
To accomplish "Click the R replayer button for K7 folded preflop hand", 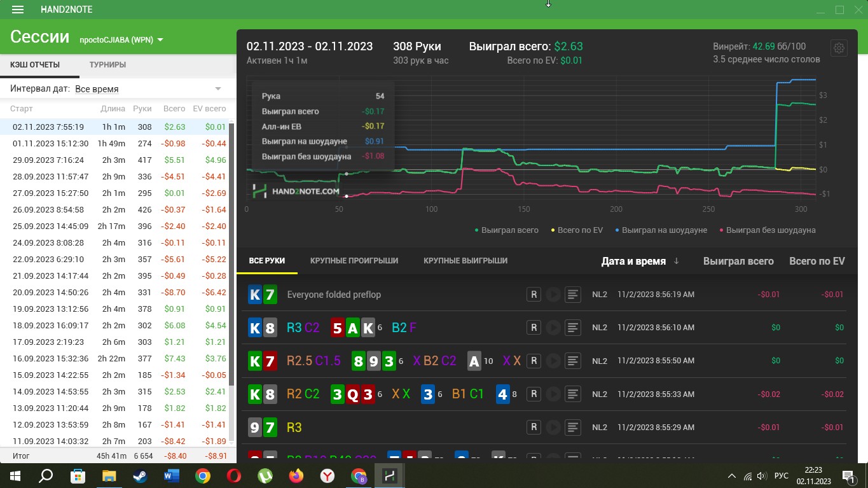I will click(x=534, y=295).
